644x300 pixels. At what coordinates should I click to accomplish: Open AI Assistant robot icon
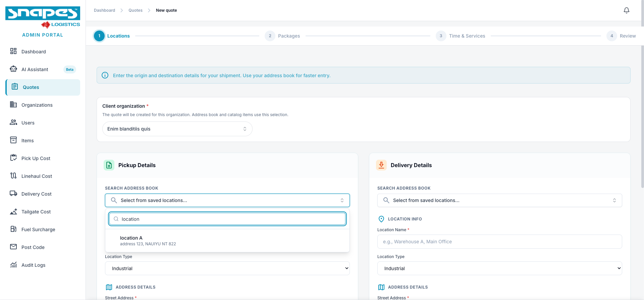point(13,69)
